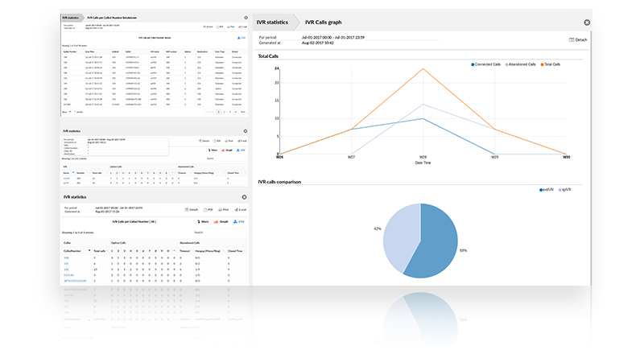Export middle IVR statistics to PDF
Image resolution: width=644 pixels, height=350 pixels.
click(x=217, y=141)
